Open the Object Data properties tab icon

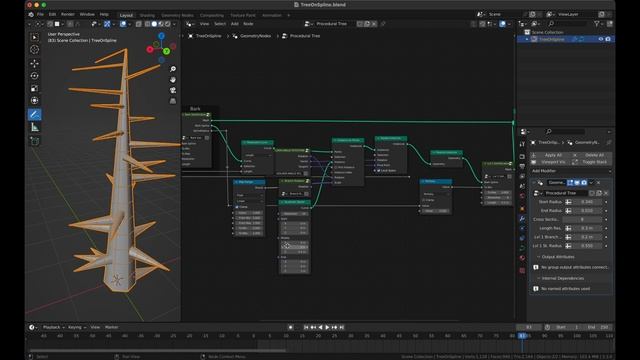coord(522,248)
